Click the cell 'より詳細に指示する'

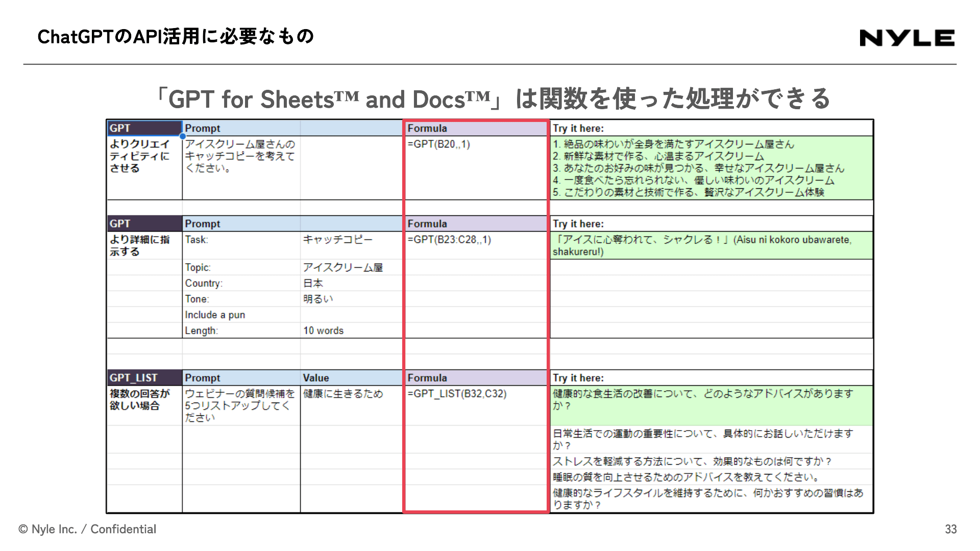(144, 245)
